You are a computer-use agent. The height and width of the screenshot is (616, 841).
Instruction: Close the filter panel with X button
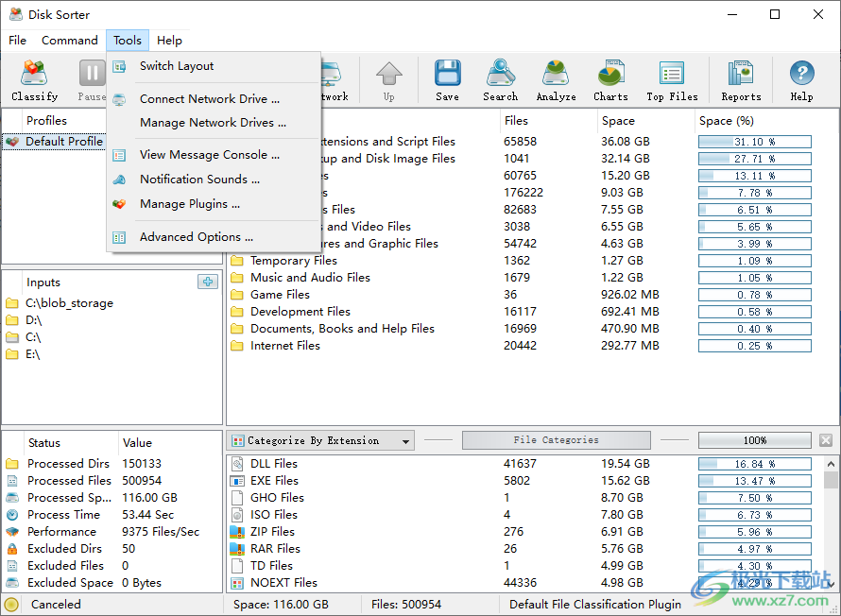(x=826, y=440)
